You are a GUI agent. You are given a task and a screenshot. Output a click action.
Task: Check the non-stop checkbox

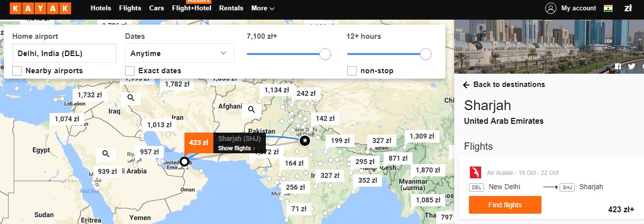352,71
